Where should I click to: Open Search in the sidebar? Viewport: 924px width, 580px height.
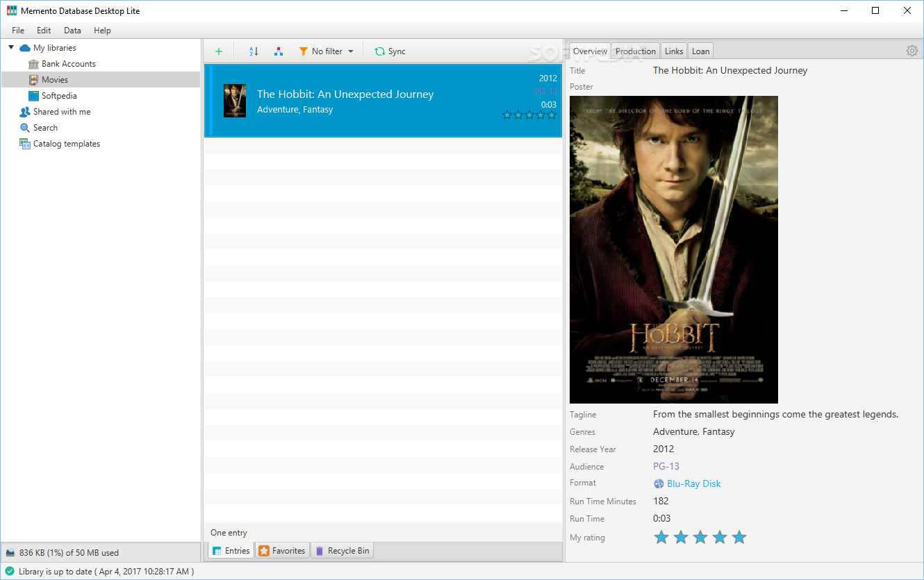(x=45, y=128)
